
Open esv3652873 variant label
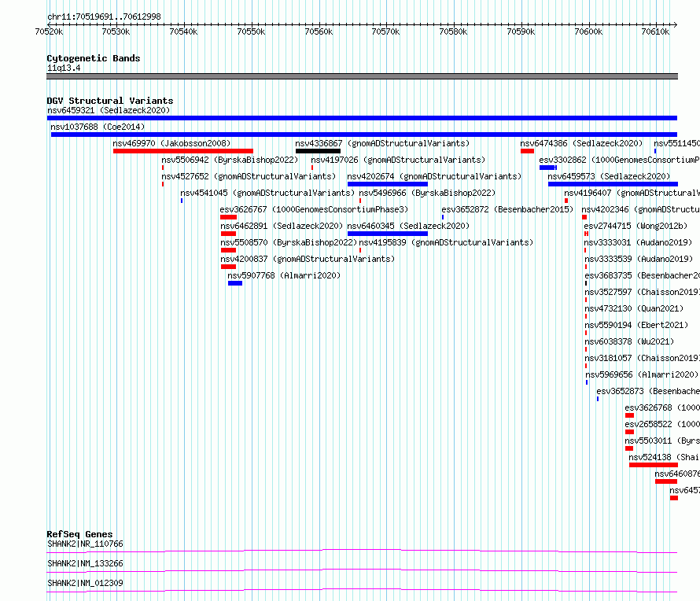pos(648,391)
